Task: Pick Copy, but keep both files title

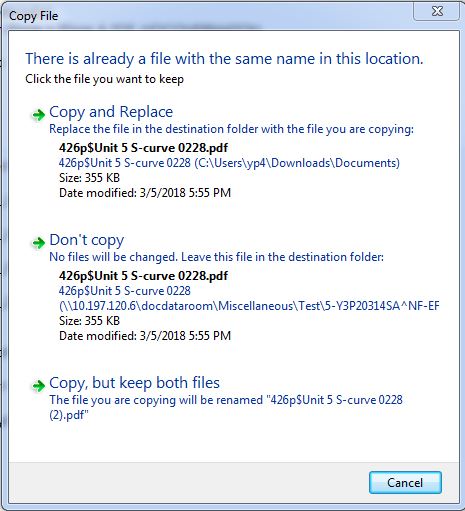Action: point(134,383)
